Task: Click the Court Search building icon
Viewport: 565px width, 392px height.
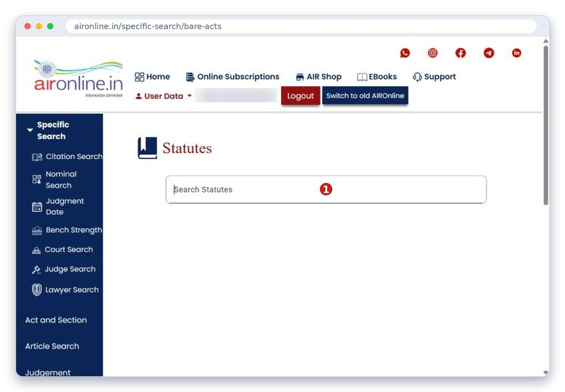Action: pyautogui.click(x=36, y=250)
